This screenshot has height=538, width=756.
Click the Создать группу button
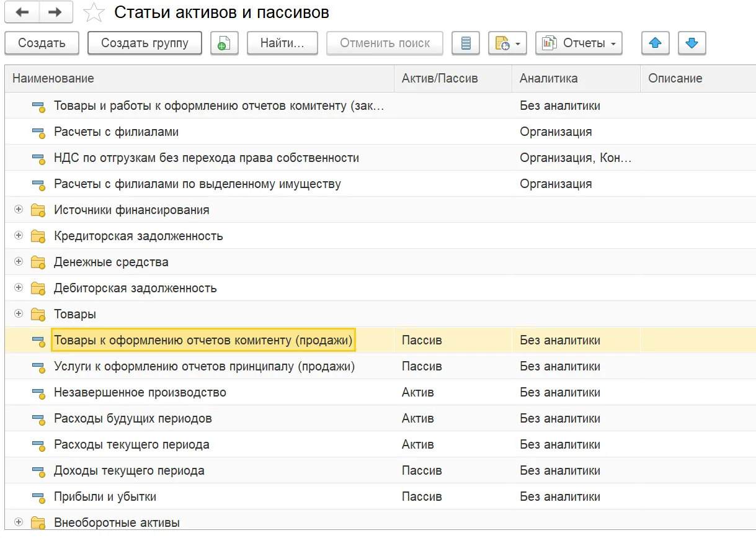(x=145, y=43)
